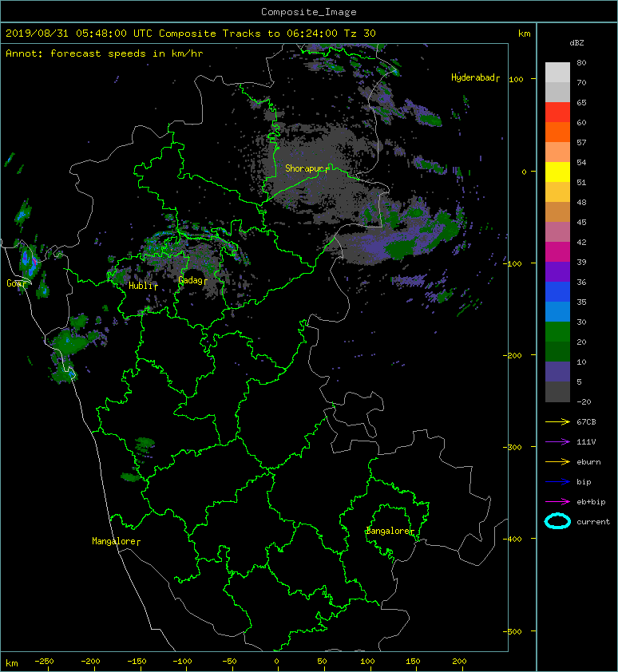Select the Hubli city label

(x=143, y=286)
